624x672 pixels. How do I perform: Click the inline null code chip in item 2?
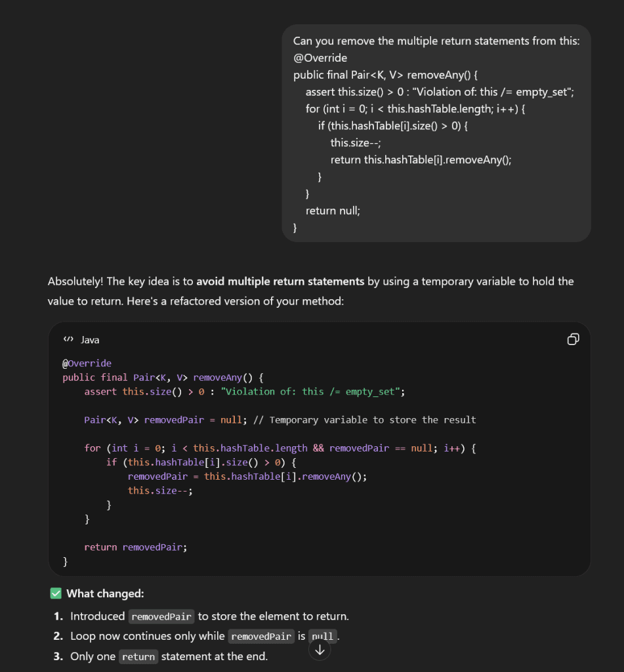(x=323, y=636)
